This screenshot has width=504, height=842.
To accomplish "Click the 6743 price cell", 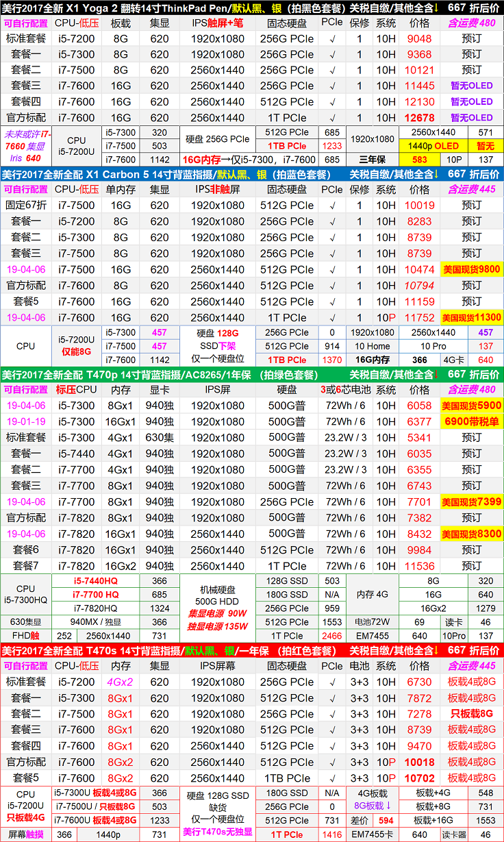I will tap(419, 485).
